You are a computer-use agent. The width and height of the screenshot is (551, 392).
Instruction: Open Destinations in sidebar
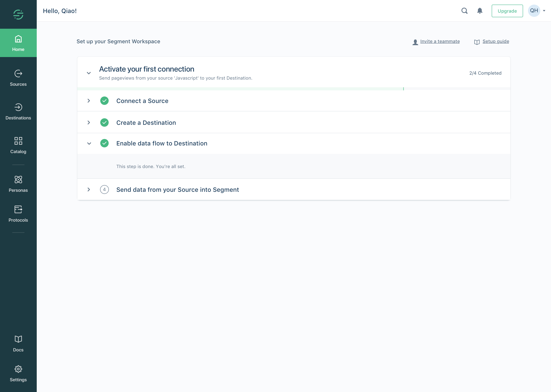coord(18,112)
